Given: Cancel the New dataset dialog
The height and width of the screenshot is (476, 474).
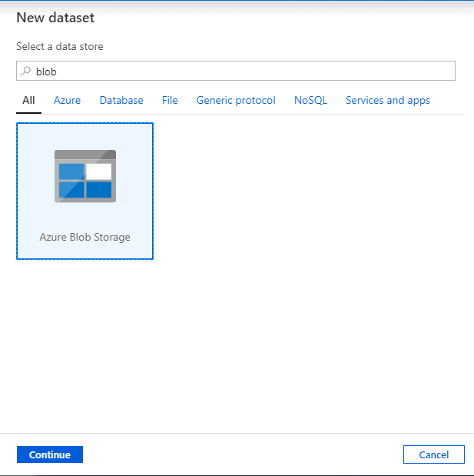Looking at the screenshot, I should [433, 454].
